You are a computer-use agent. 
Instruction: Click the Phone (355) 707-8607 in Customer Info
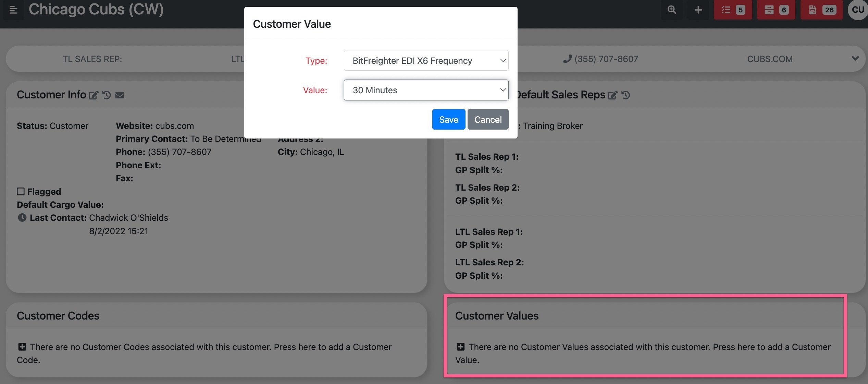pyautogui.click(x=163, y=152)
